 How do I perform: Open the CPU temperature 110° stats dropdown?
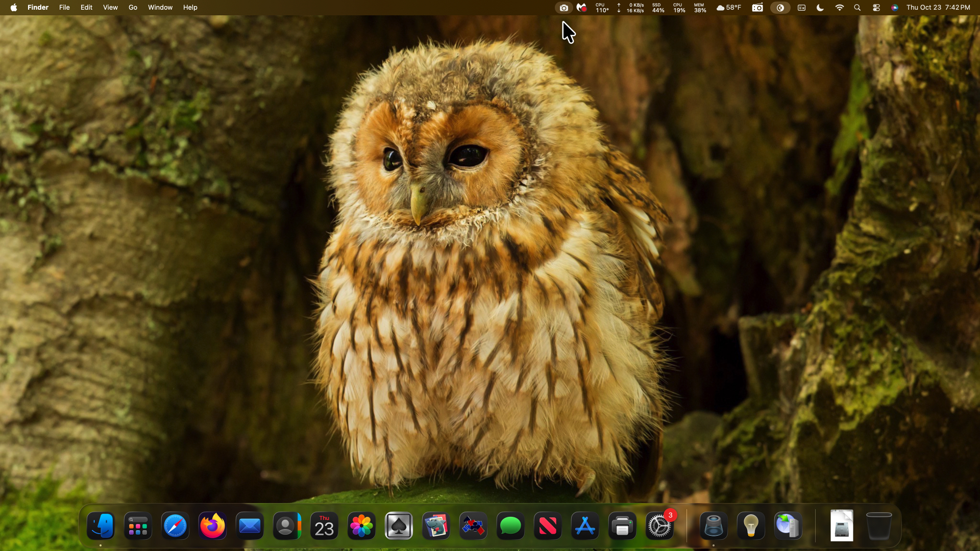[602, 8]
